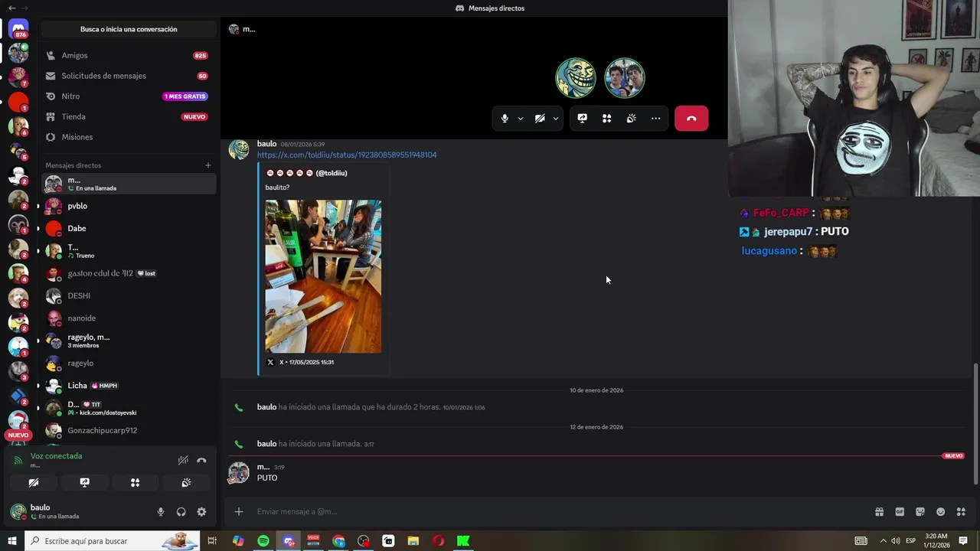Open the direct message with nanoide

tap(129, 318)
